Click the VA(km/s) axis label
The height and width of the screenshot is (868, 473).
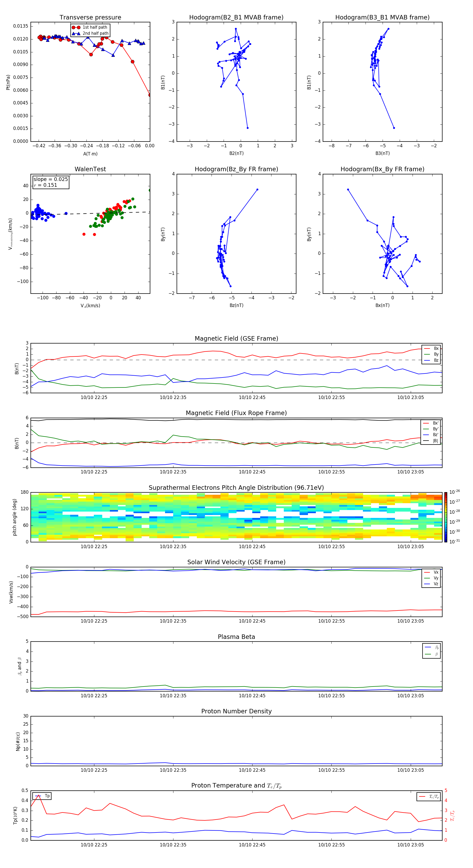(90, 306)
